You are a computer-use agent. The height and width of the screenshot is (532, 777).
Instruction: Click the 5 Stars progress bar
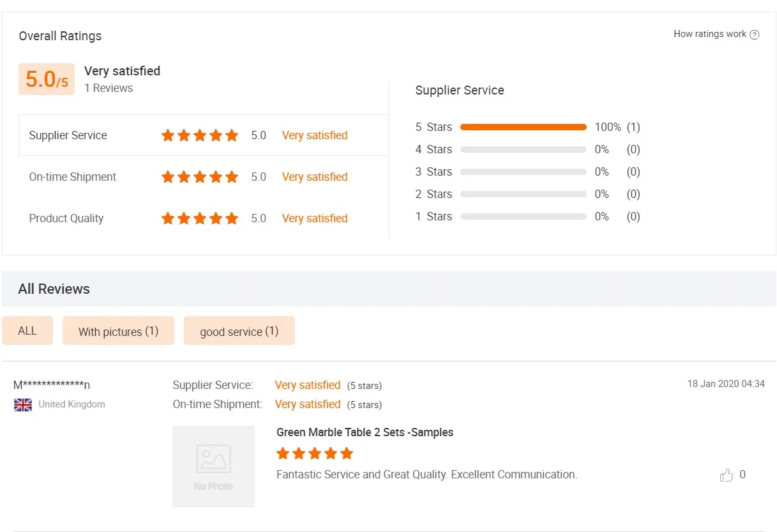[523, 127]
